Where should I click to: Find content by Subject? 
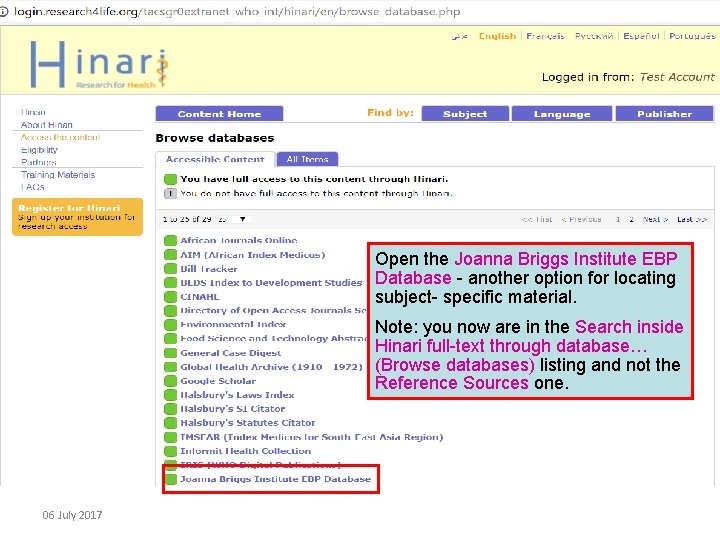click(x=465, y=114)
